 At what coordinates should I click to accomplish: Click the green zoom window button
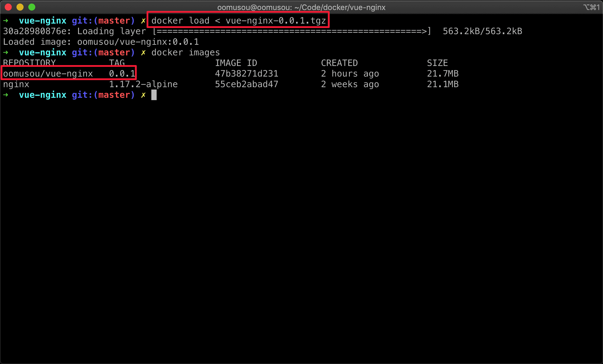click(x=32, y=7)
